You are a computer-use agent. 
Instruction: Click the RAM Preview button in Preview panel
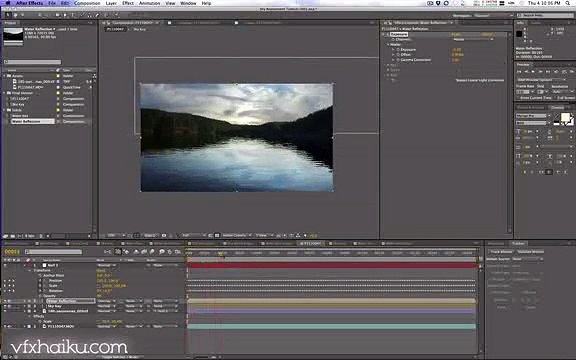[x=572, y=72]
